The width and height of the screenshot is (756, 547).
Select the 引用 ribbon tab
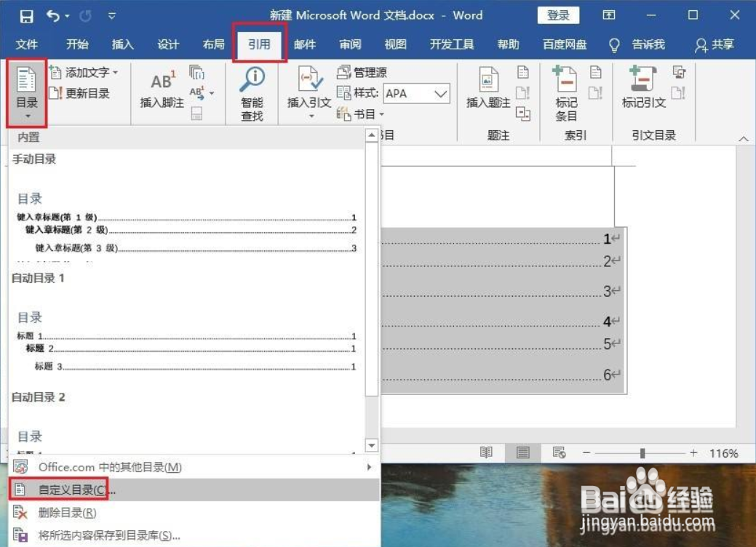pyautogui.click(x=259, y=45)
